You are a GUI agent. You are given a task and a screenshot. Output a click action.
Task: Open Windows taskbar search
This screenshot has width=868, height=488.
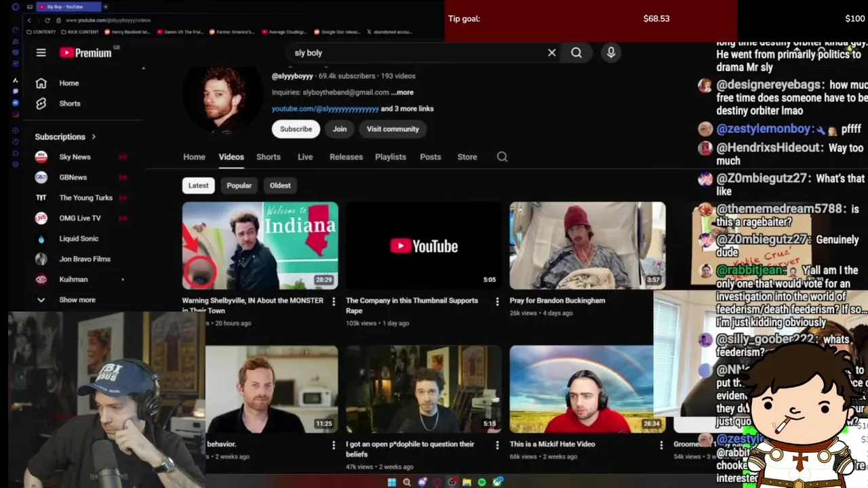point(407,483)
